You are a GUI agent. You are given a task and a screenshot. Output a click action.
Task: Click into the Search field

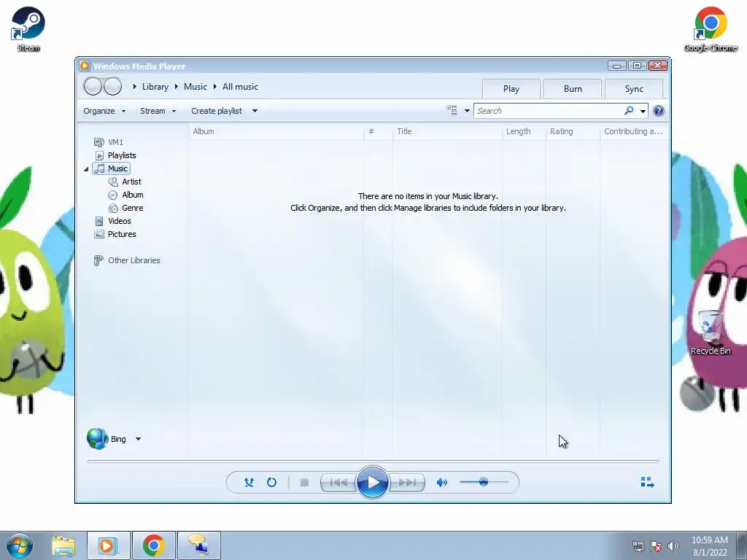coord(549,111)
